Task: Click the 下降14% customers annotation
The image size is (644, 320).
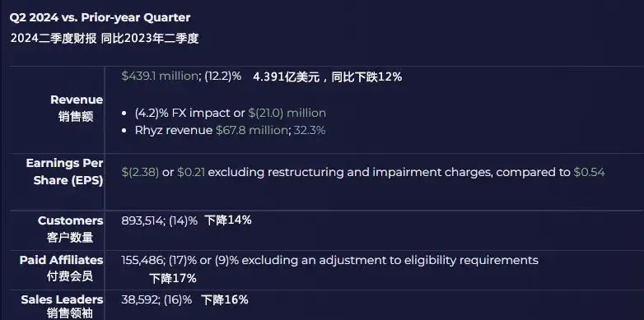Action: tap(228, 220)
